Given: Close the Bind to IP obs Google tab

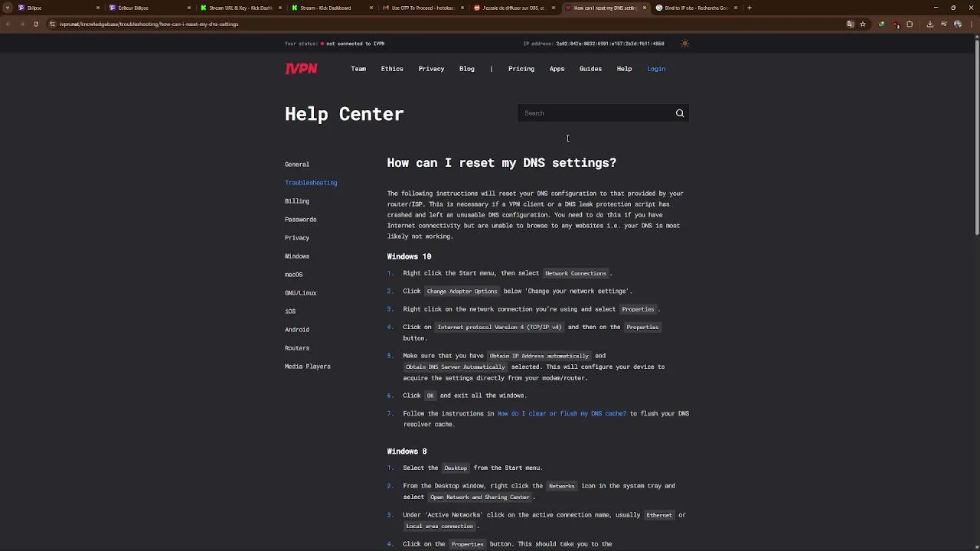Looking at the screenshot, I should coord(736,8).
